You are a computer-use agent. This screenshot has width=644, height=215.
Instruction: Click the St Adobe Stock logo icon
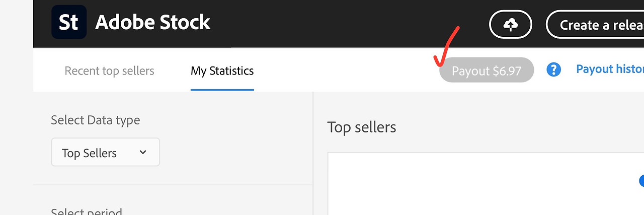pos(69,22)
